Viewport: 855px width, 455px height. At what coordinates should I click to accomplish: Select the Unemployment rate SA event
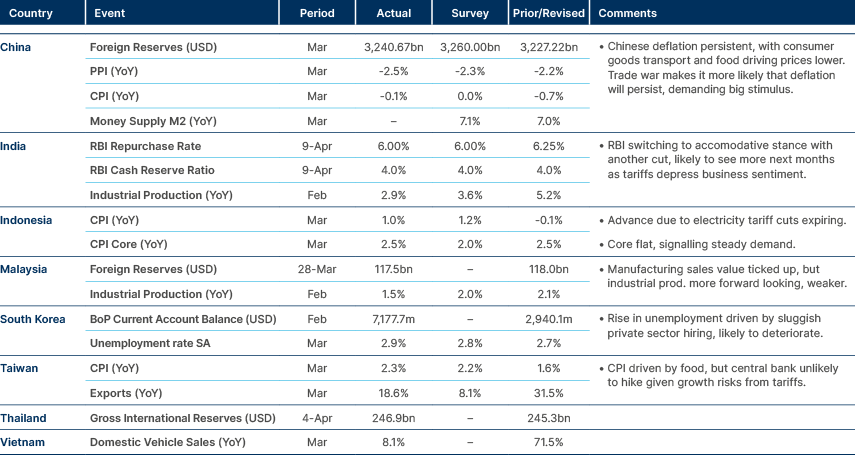(x=141, y=344)
